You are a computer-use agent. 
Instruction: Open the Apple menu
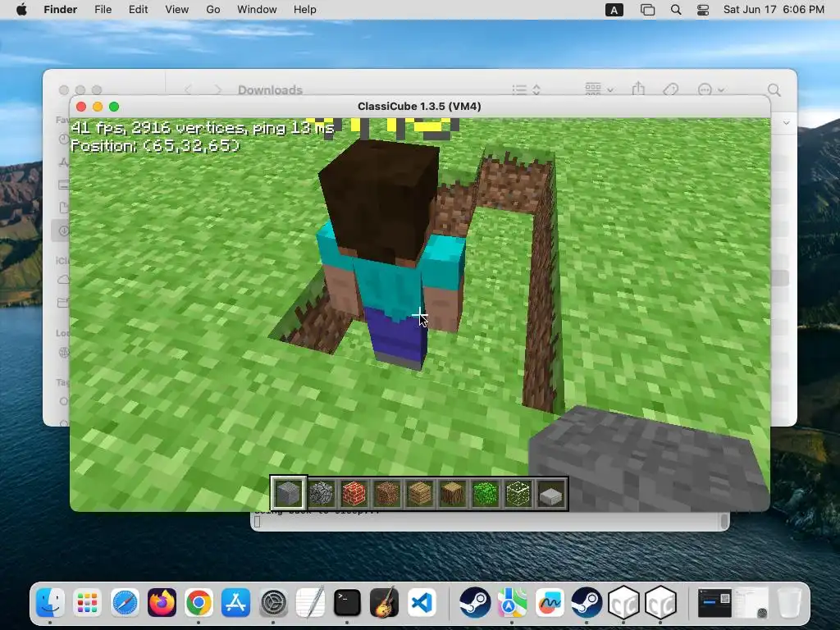[21, 10]
